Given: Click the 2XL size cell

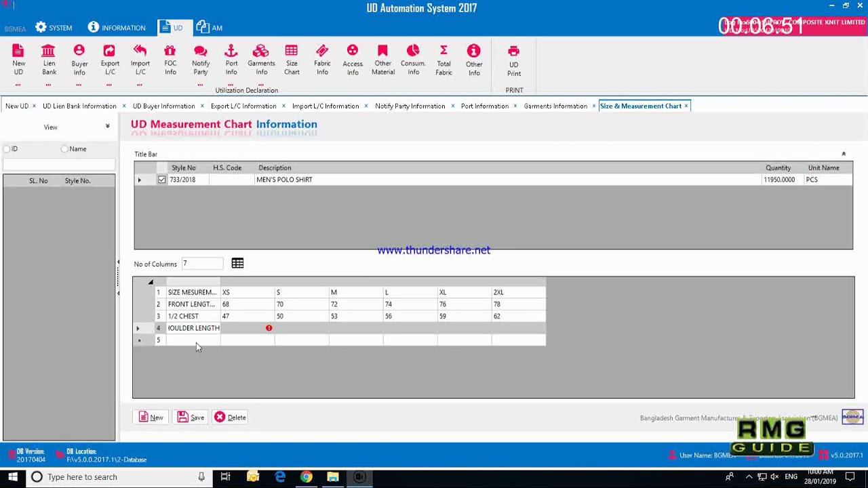Looking at the screenshot, I should coord(519,292).
